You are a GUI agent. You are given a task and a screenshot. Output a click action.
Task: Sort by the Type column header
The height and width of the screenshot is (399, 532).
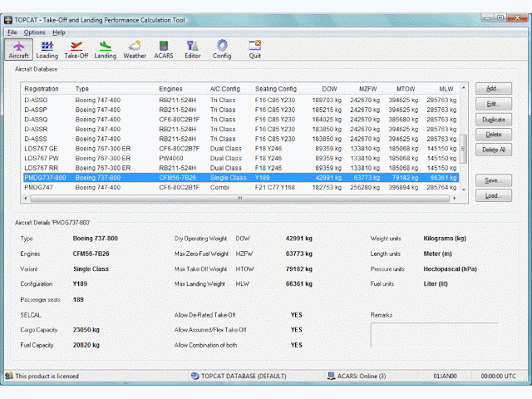click(x=82, y=89)
